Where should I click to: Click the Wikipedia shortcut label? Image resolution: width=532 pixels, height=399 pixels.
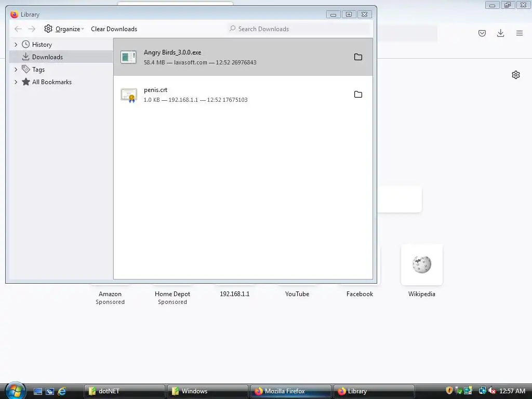[x=422, y=294]
